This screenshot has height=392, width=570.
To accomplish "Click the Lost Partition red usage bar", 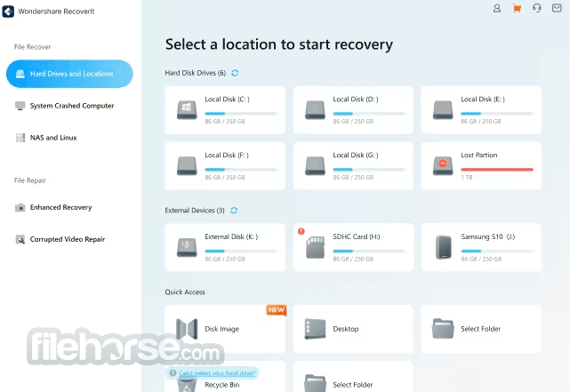I will click(497, 170).
